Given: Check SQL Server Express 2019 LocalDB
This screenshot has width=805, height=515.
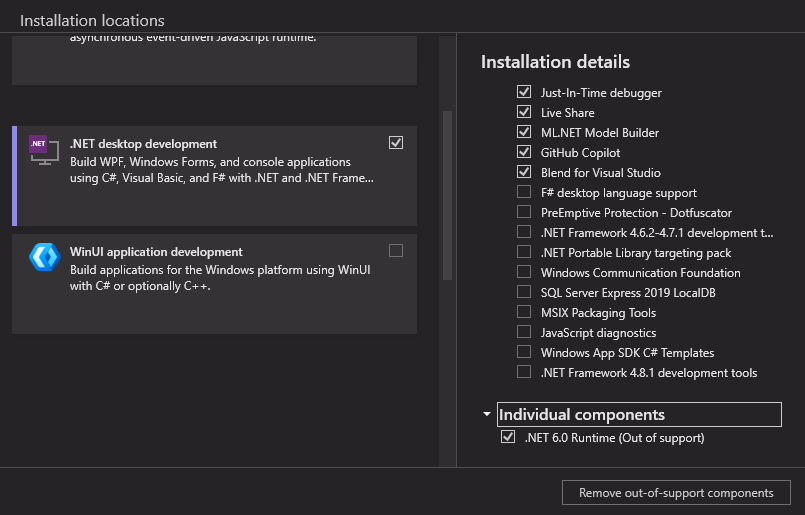Looking at the screenshot, I should (x=524, y=292).
